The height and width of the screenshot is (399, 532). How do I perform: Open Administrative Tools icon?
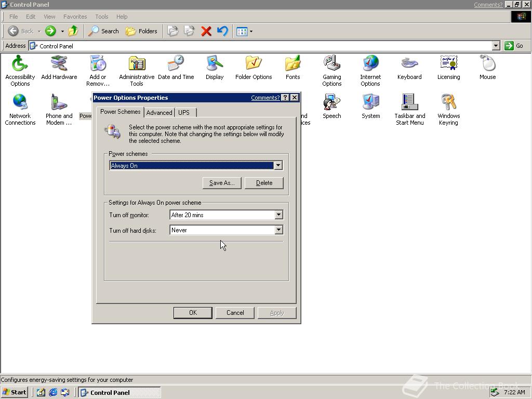click(x=137, y=71)
